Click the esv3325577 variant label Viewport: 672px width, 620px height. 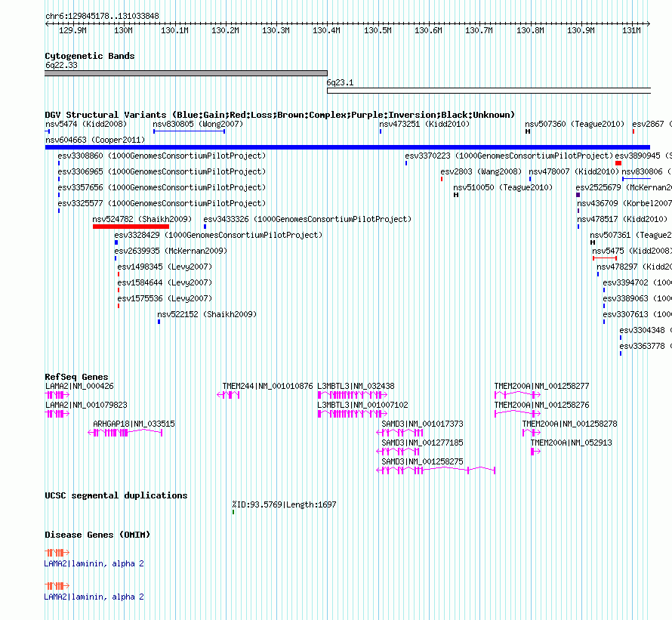tap(162, 203)
